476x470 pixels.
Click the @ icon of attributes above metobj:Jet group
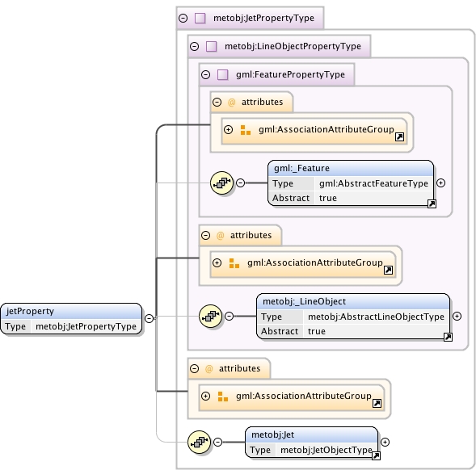[209, 369]
